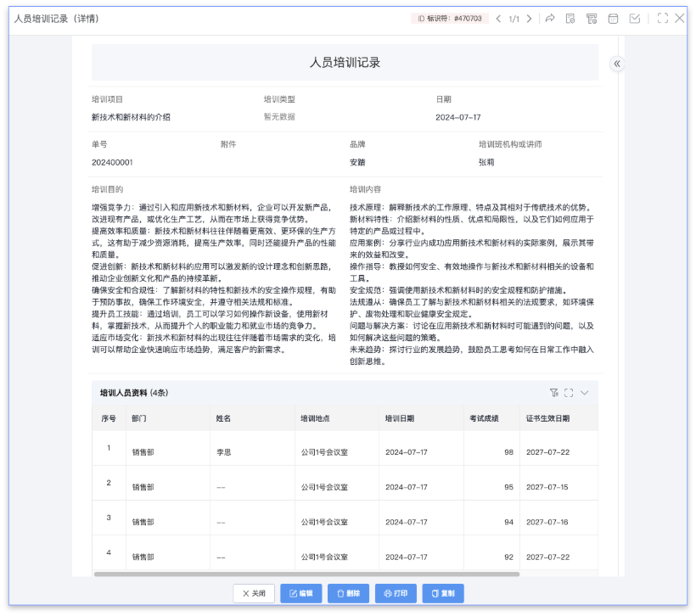Click the table's horizontal scrollbar
The width and height of the screenshot is (696, 616).
(x=306, y=574)
